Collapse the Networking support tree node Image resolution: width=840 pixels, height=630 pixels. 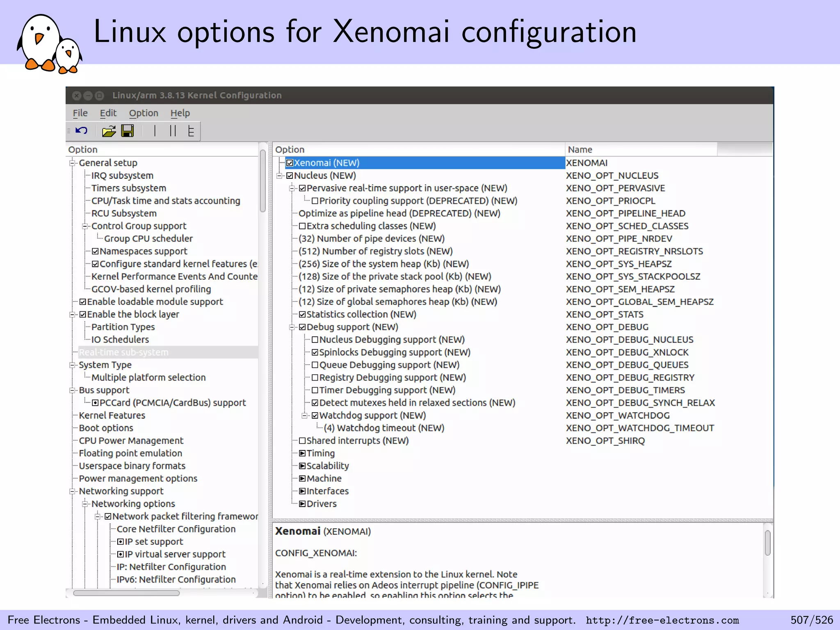pyautogui.click(x=72, y=491)
